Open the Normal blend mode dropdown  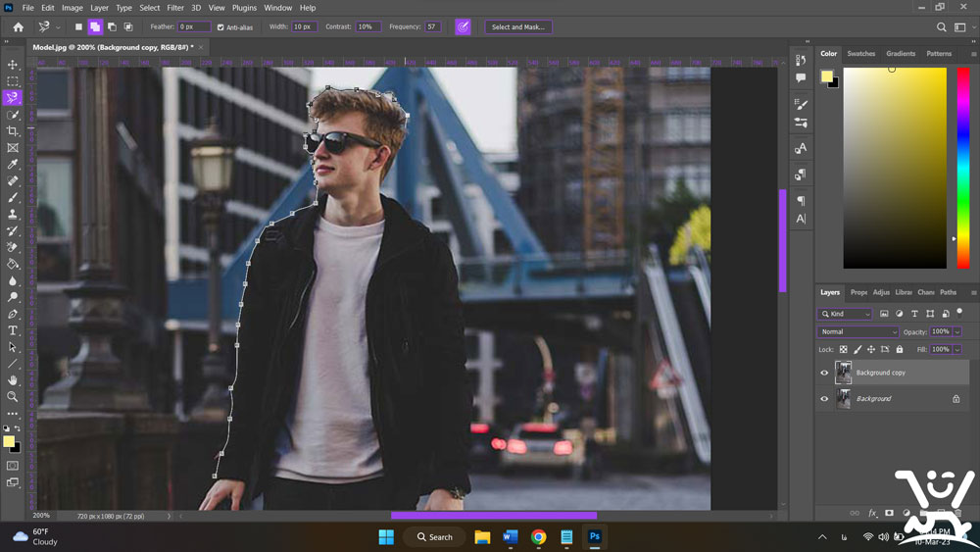[857, 332]
